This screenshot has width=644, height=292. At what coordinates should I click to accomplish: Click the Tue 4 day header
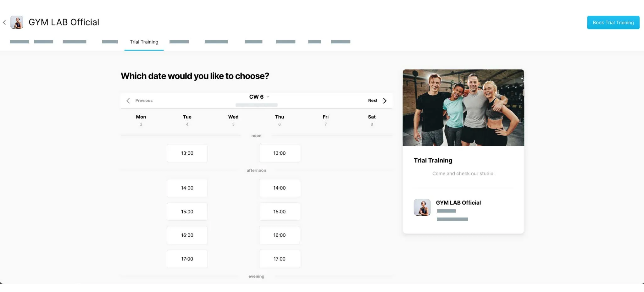click(x=187, y=120)
